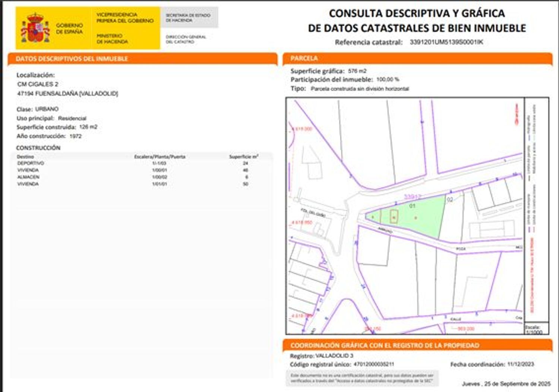The height and width of the screenshot is (392, 559).
Task: Click the Secretaría de Estado de Hacienda box
Action: point(188,18)
